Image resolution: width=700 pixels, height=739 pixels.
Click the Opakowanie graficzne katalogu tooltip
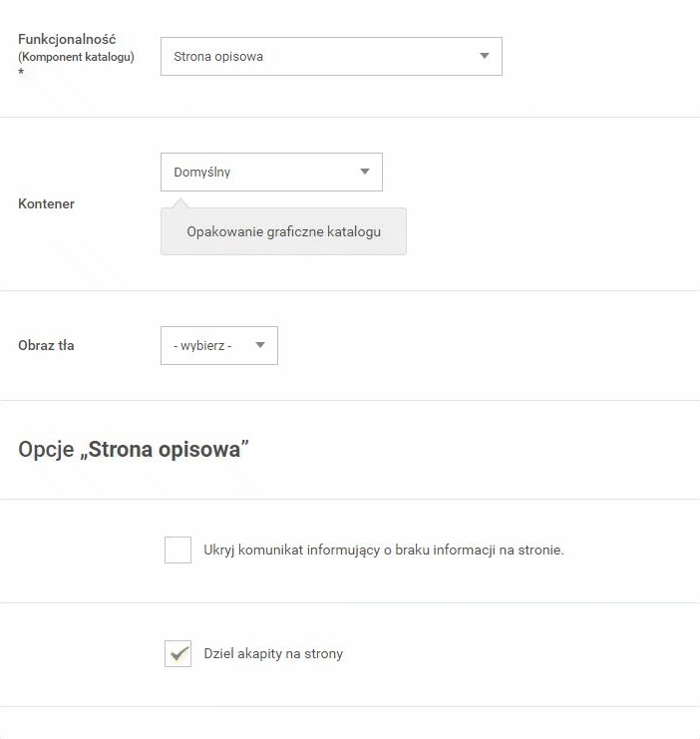point(283,231)
